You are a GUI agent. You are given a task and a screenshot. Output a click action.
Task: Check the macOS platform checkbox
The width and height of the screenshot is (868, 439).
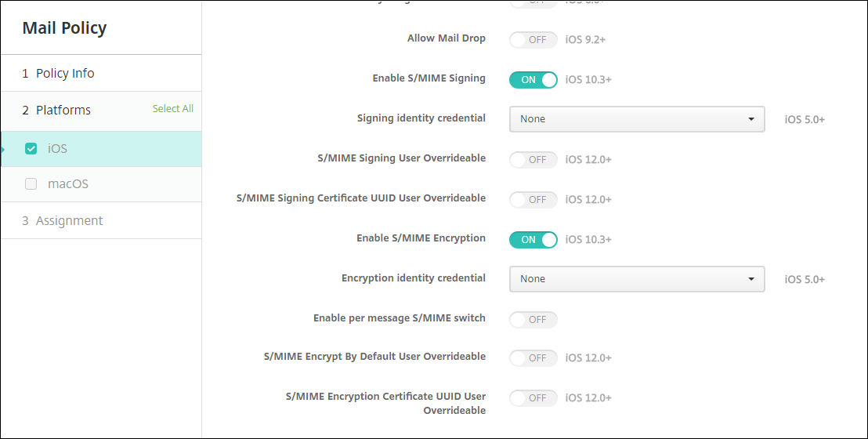[31, 184]
